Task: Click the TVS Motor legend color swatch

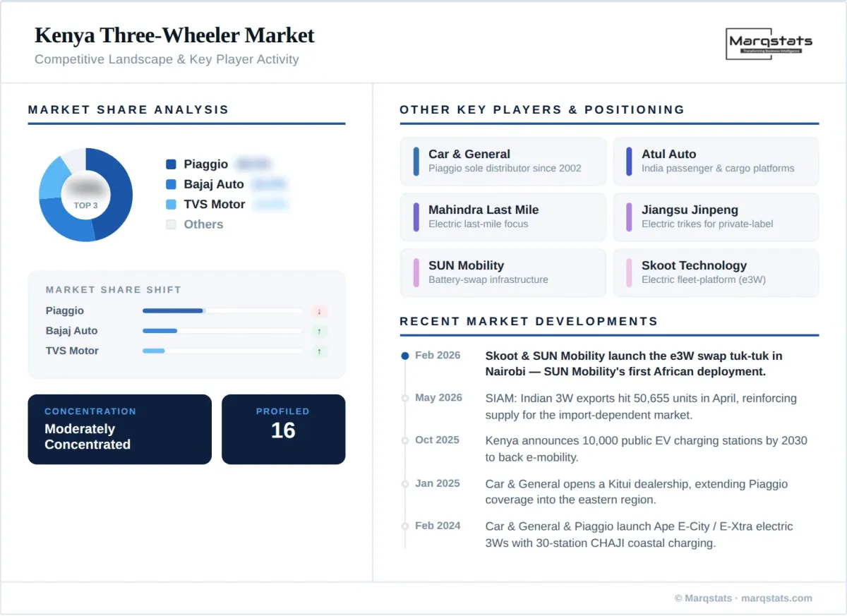Action: 171,205
